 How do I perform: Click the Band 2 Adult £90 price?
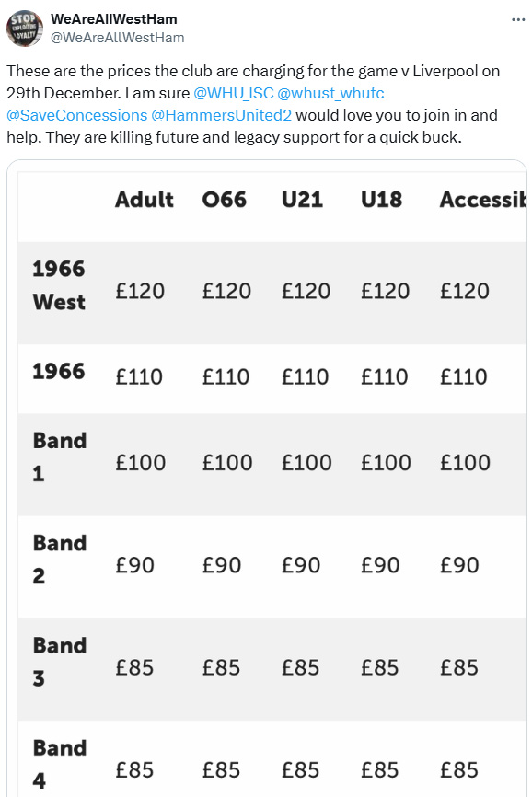click(134, 565)
